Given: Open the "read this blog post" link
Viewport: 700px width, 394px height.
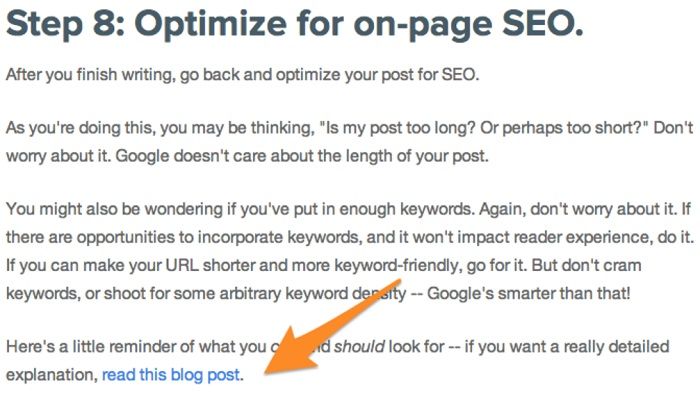Looking at the screenshot, I should click(171, 375).
